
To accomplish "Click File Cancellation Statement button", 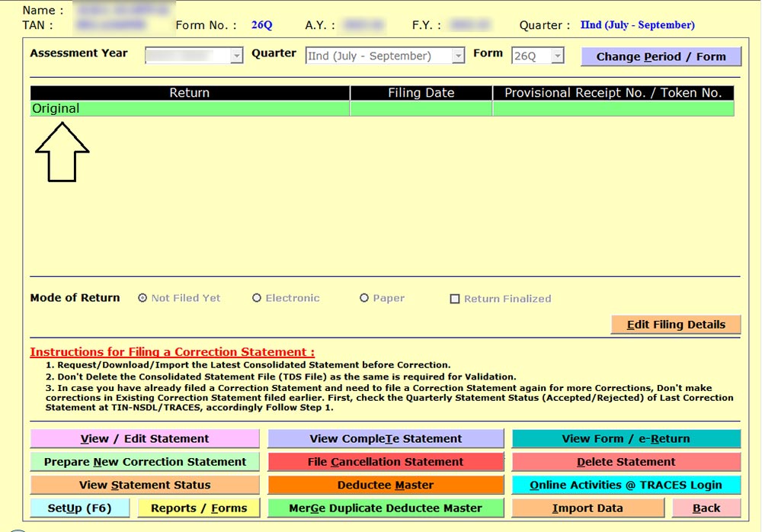I will point(386,462).
